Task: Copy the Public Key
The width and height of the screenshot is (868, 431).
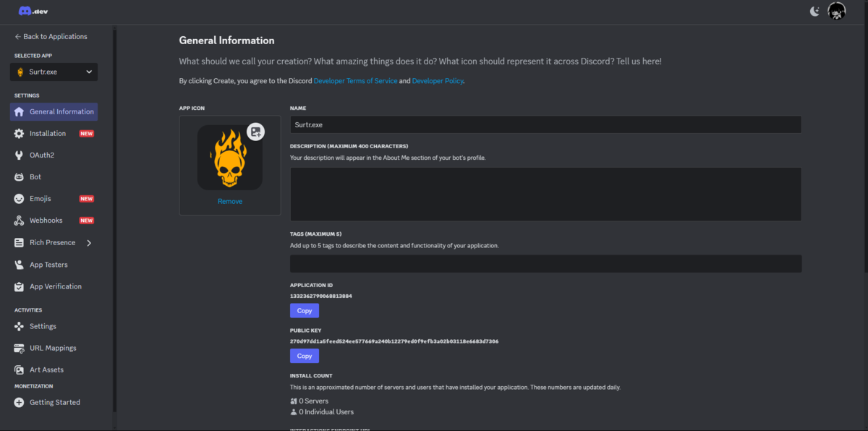Action: (x=305, y=356)
